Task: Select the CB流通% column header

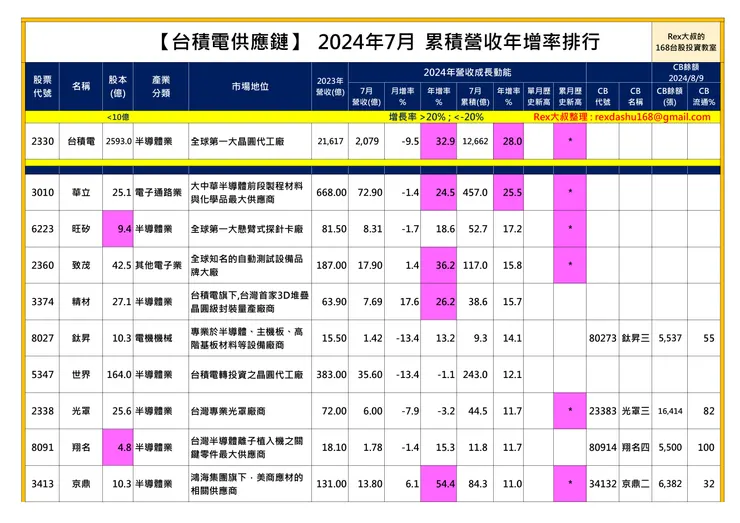Action: pos(704,96)
